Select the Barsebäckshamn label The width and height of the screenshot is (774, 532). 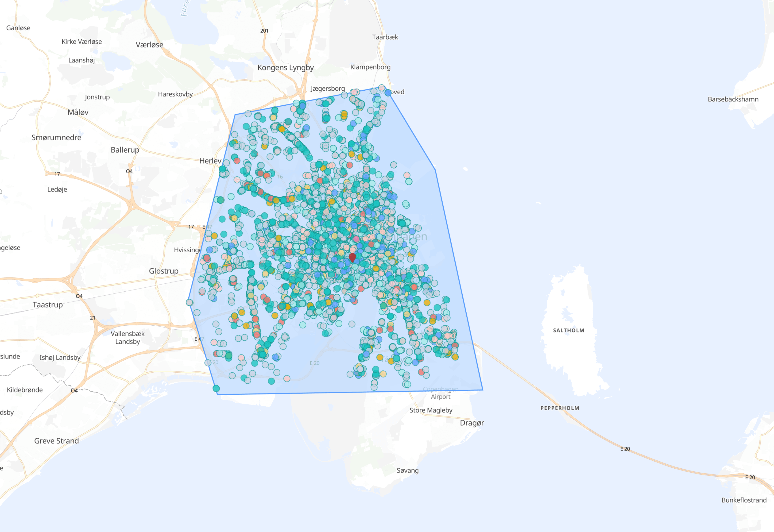(x=733, y=99)
